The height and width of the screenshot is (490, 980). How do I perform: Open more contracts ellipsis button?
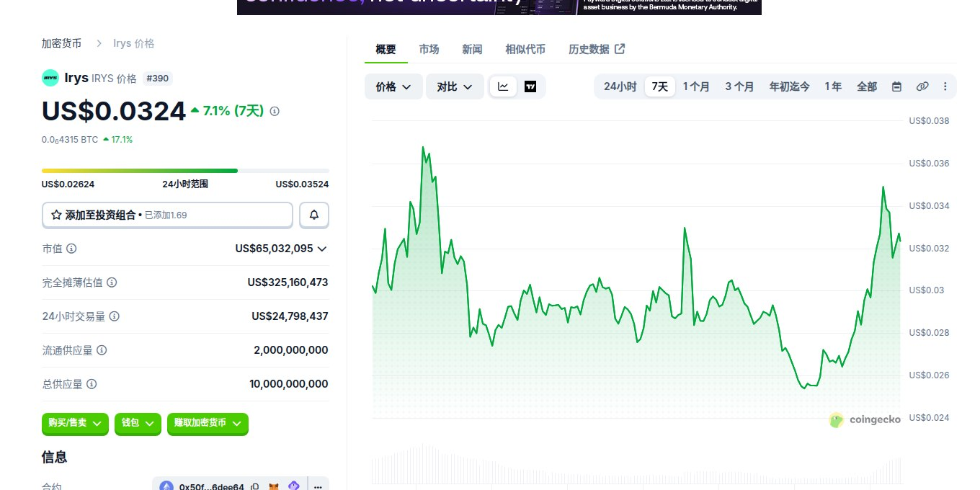coord(318,487)
